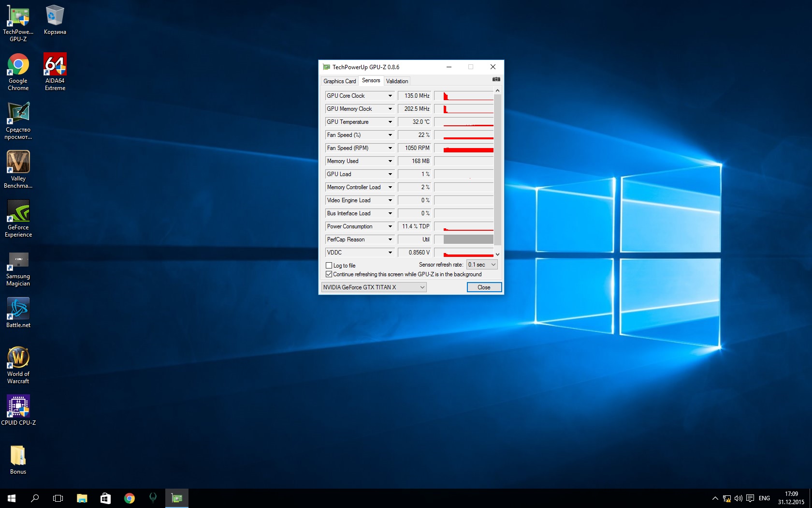The image size is (812, 508).
Task: Expand the GPU Core Clock dropdown
Action: click(x=390, y=96)
